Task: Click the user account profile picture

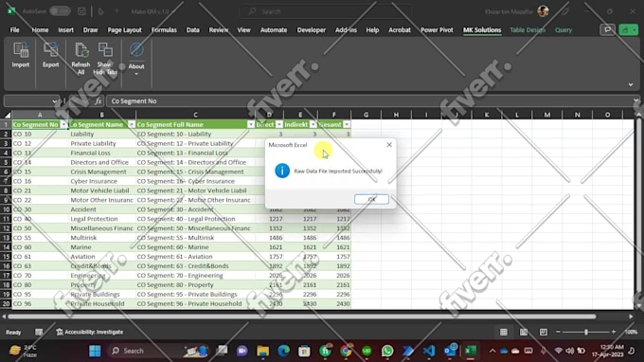Action: (543, 11)
